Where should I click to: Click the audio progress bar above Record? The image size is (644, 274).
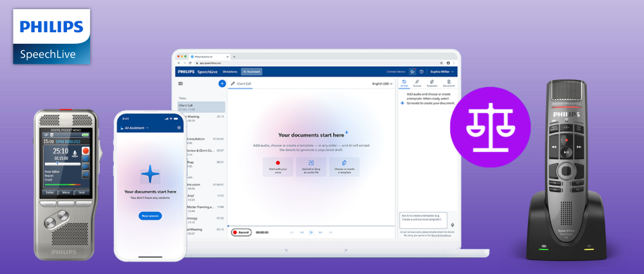click(x=312, y=226)
